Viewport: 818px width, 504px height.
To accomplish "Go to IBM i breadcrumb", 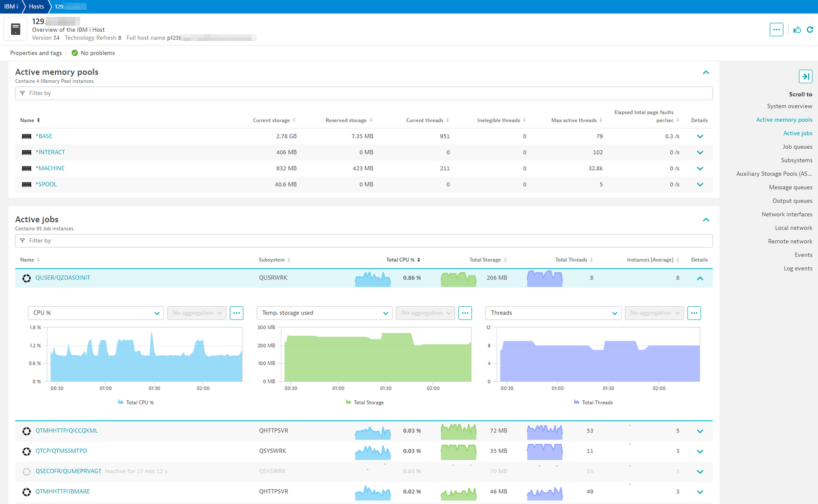I will [x=11, y=7].
